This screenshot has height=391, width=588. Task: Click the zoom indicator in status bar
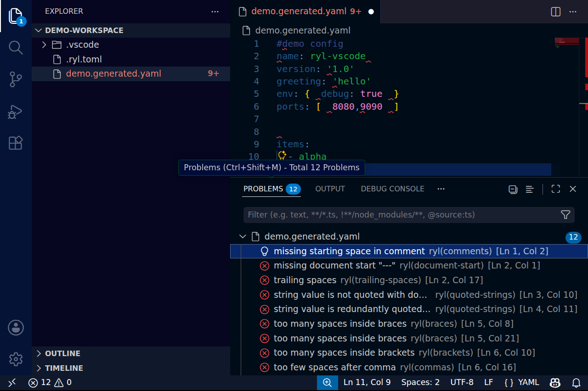[327, 382]
